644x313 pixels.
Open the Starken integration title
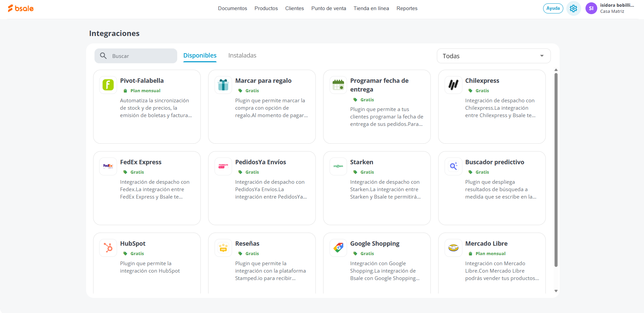[362, 162]
